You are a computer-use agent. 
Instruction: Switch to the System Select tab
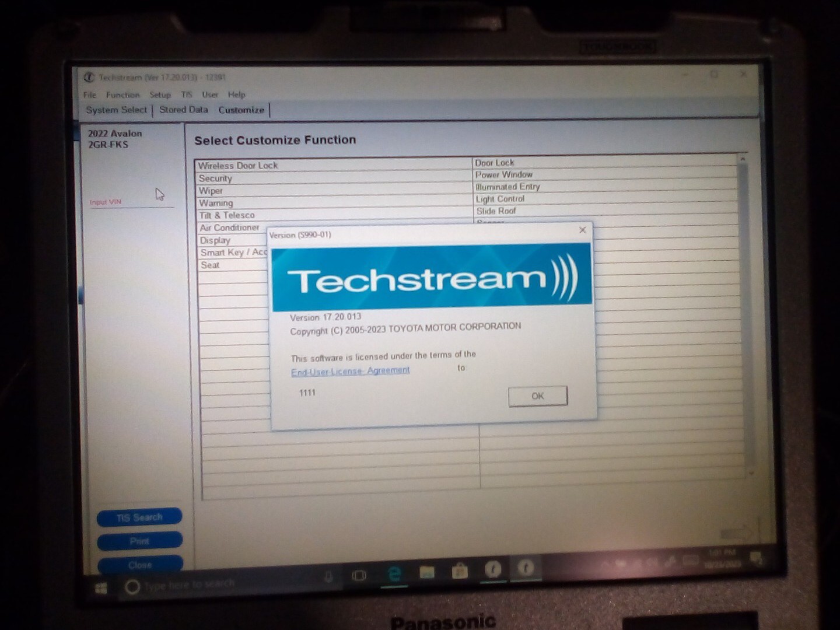click(x=116, y=110)
